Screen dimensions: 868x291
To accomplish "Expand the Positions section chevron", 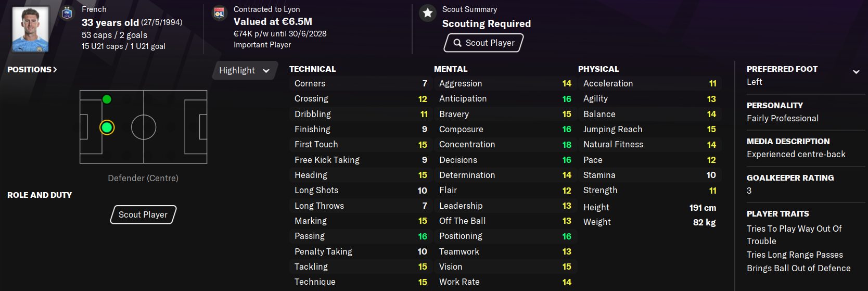I will [55, 69].
